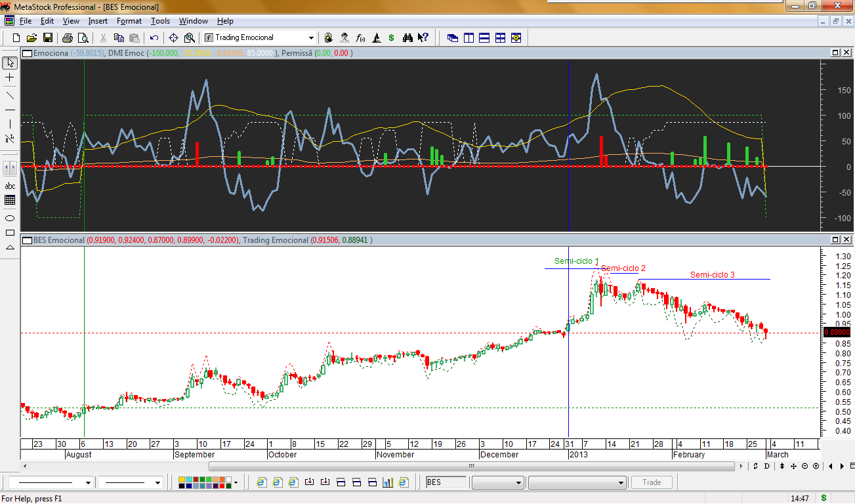Image resolution: width=855 pixels, height=504 pixels.
Task: Open the Trading Emocional template dropdown
Action: (311, 37)
